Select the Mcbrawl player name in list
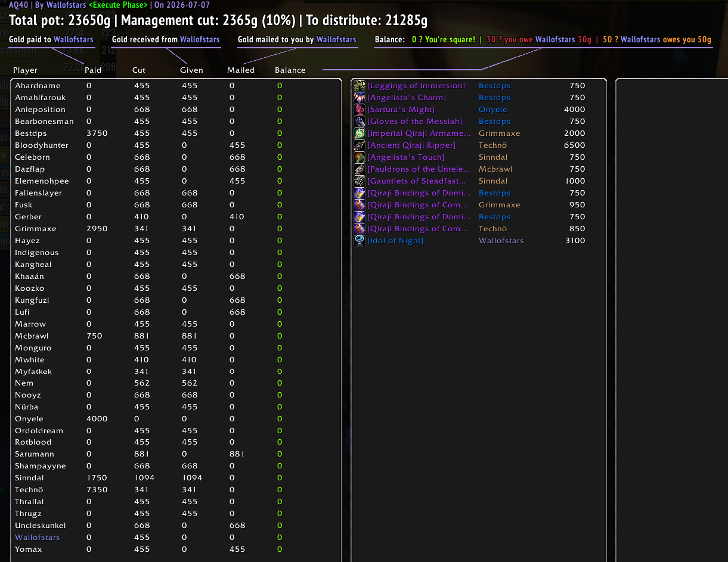 pos(31,336)
